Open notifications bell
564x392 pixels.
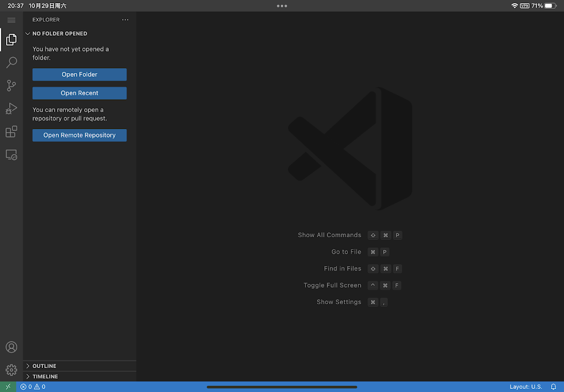pyautogui.click(x=554, y=386)
